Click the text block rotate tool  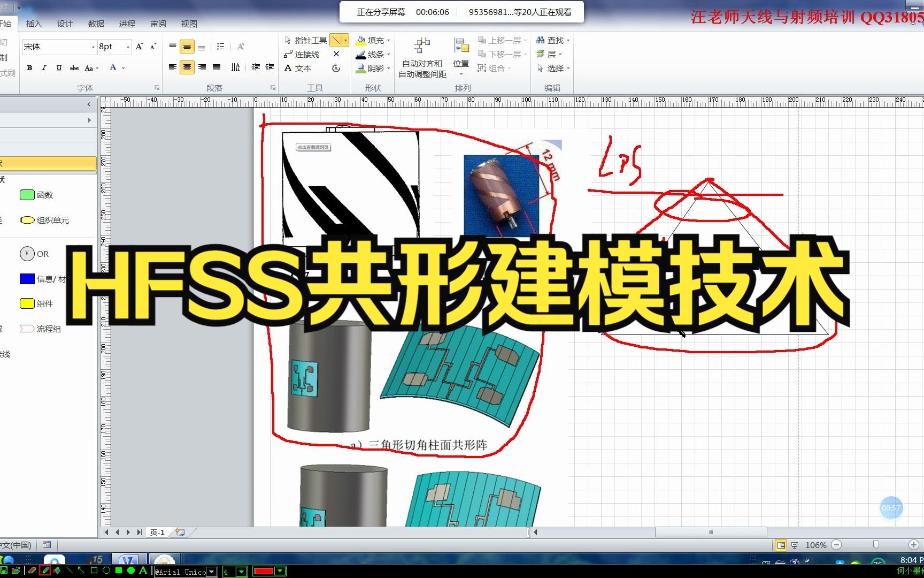coord(336,68)
